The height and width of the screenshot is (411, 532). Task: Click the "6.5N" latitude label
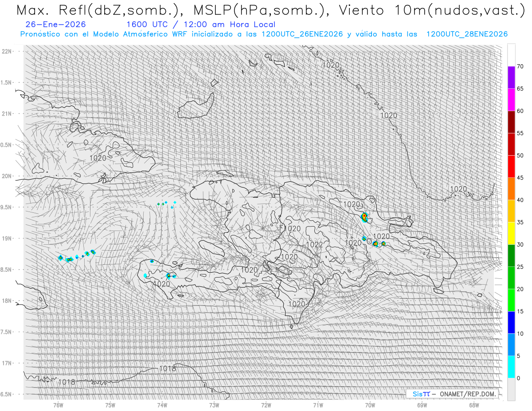pos(6,394)
